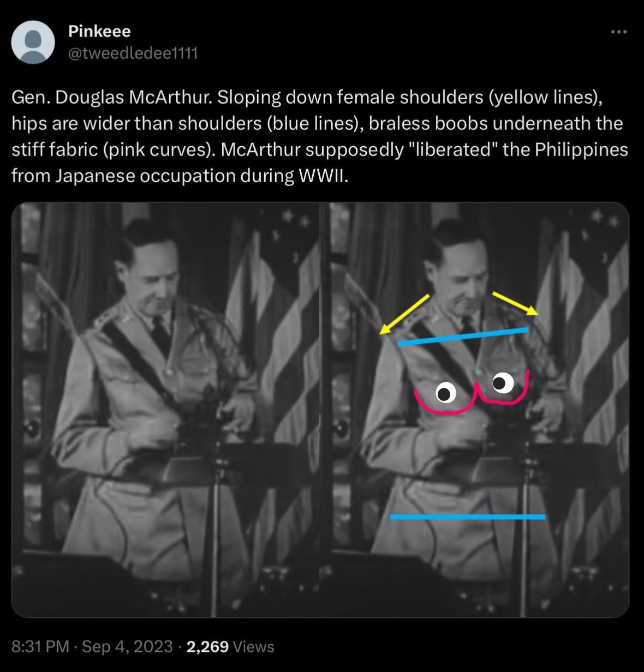
Task: Click the @tweedledee1111 handle
Action: click(133, 53)
